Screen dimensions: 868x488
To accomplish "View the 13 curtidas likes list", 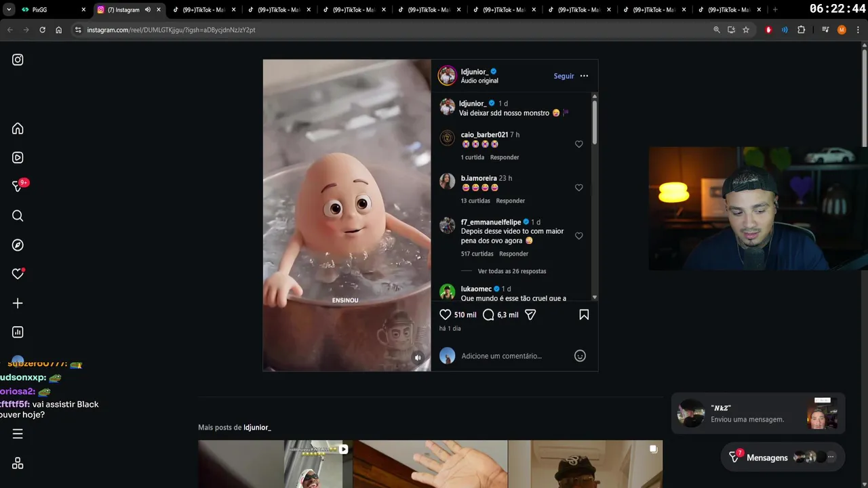I will pyautogui.click(x=475, y=201).
